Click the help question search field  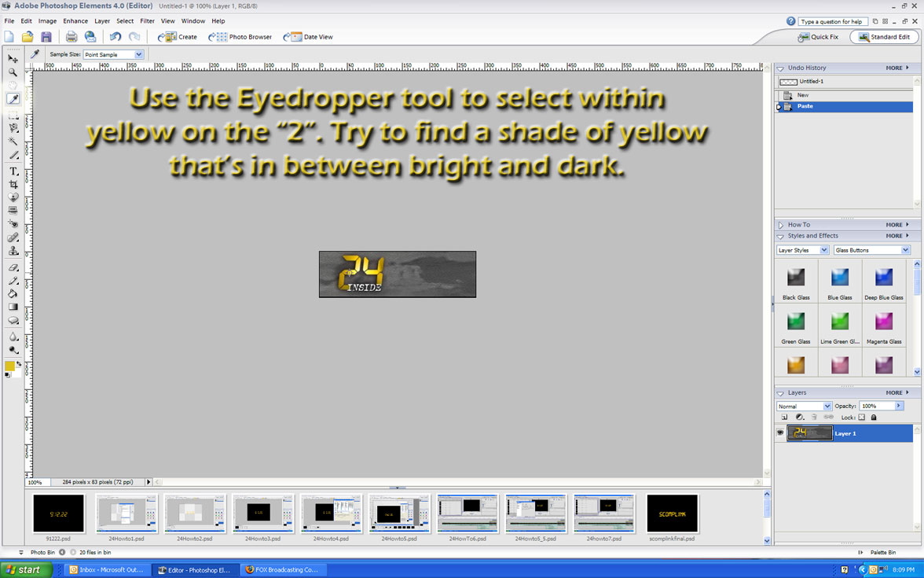click(833, 22)
